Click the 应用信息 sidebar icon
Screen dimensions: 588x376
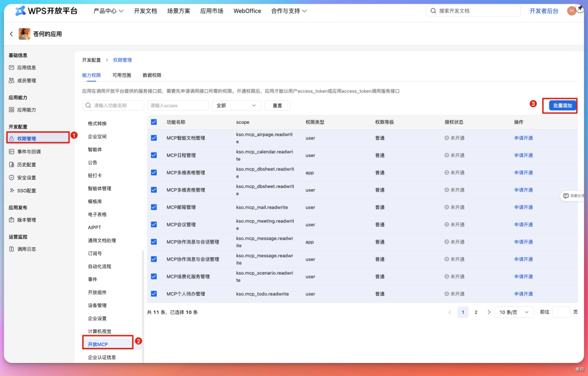(x=11, y=68)
